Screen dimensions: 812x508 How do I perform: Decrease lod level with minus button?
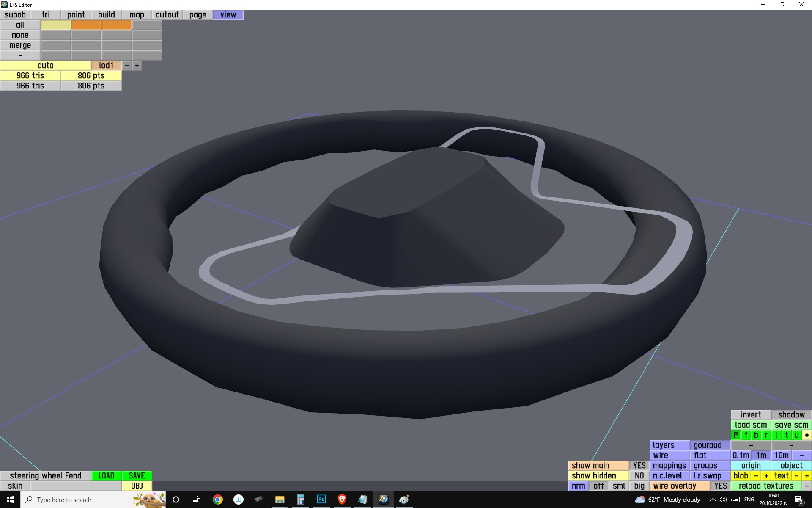coord(126,66)
